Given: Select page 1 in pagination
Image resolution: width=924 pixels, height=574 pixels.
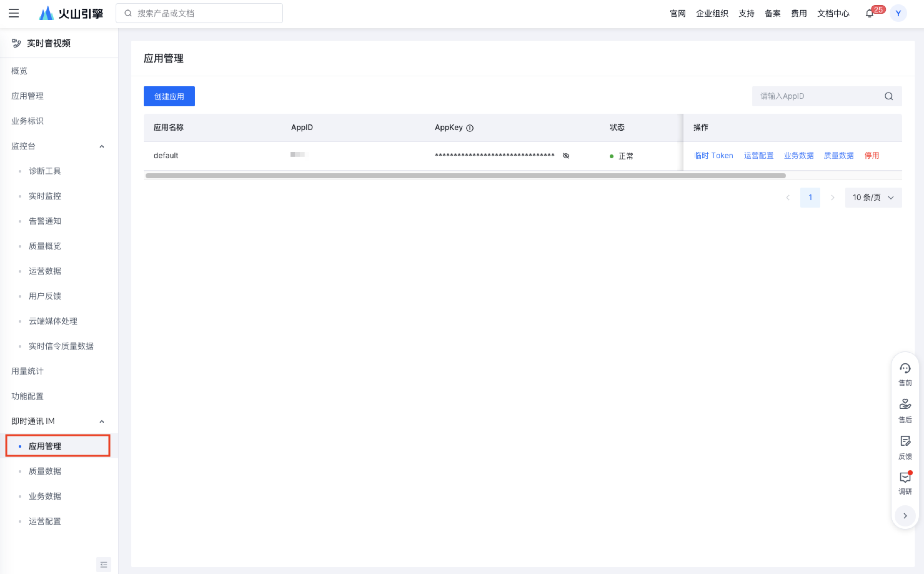Looking at the screenshot, I should [810, 197].
